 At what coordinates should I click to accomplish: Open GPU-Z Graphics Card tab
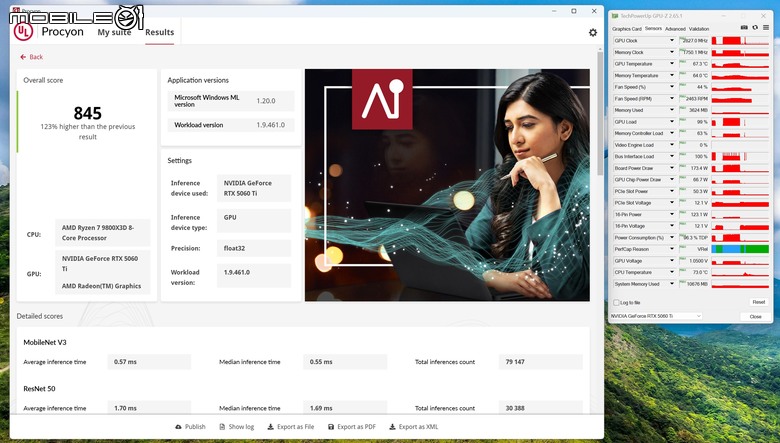pos(627,29)
